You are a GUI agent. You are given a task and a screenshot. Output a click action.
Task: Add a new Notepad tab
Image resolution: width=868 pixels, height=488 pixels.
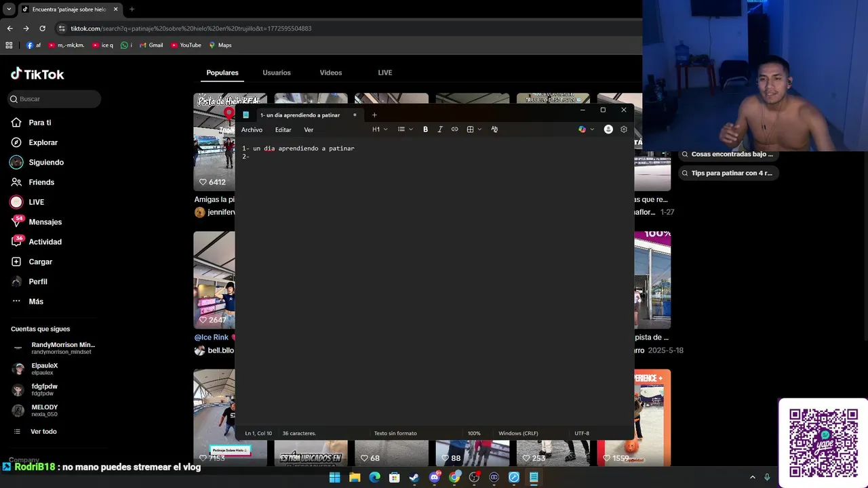(374, 115)
